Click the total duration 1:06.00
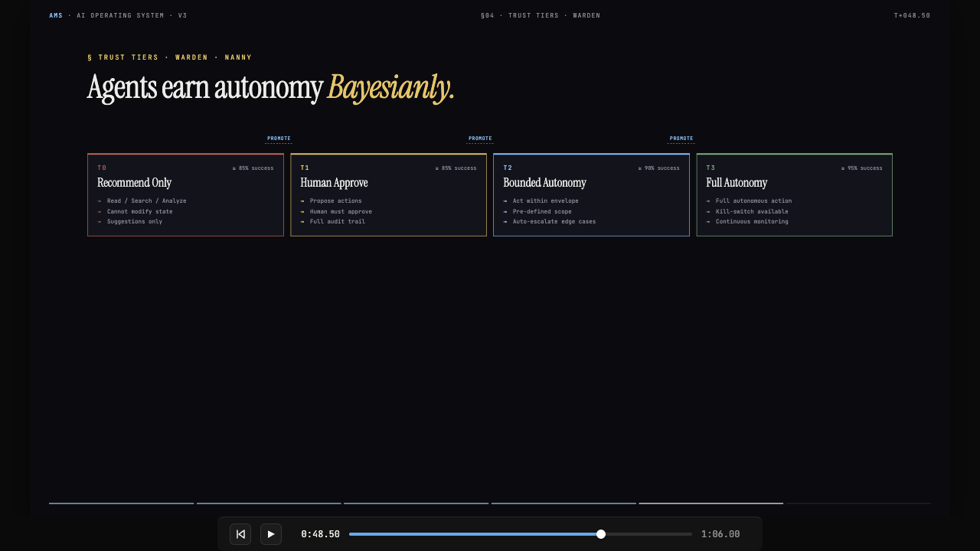This screenshot has width=980, height=551. (x=720, y=534)
